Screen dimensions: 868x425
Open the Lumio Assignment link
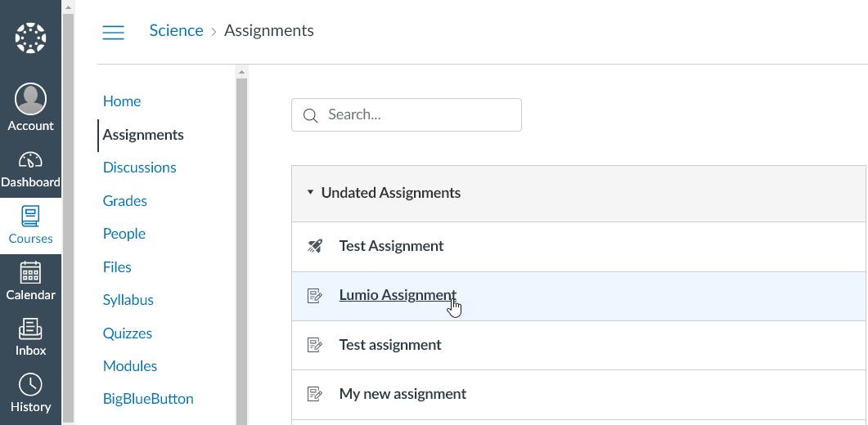tap(398, 295)
